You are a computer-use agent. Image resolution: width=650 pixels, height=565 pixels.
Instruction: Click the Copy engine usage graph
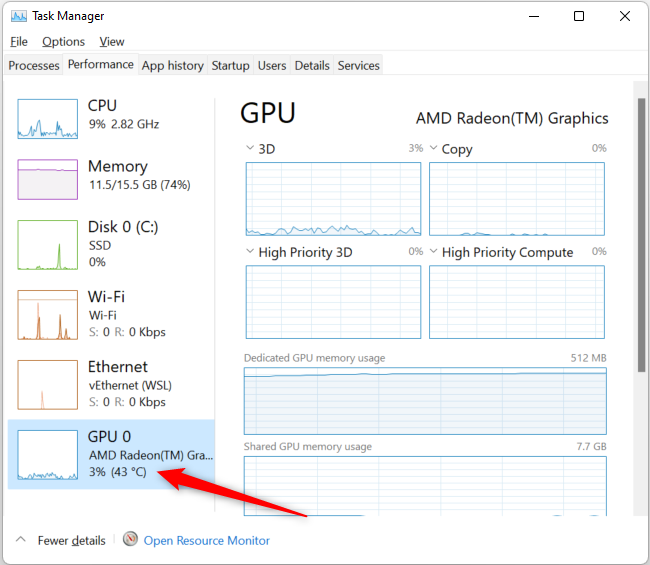(517, 199)
